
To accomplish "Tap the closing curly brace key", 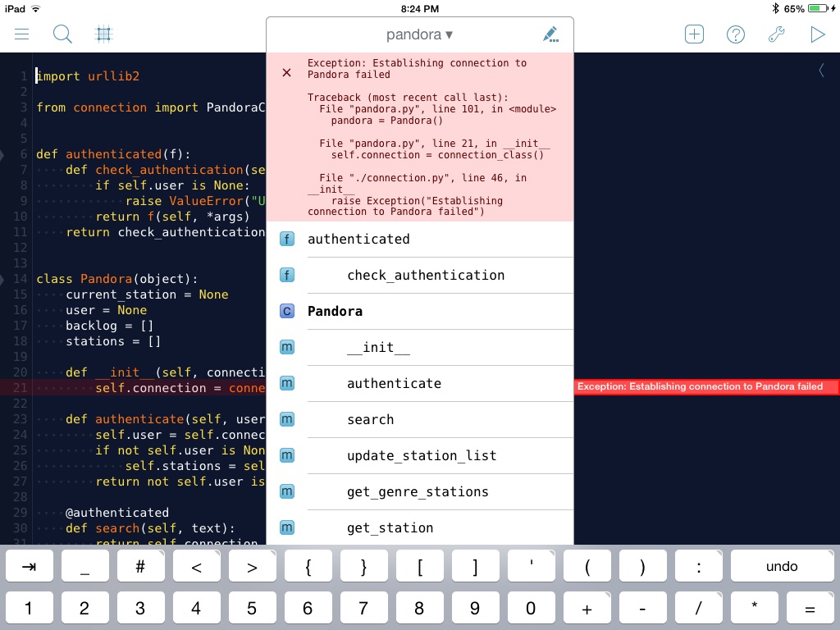I will click(x=363, y=566).
